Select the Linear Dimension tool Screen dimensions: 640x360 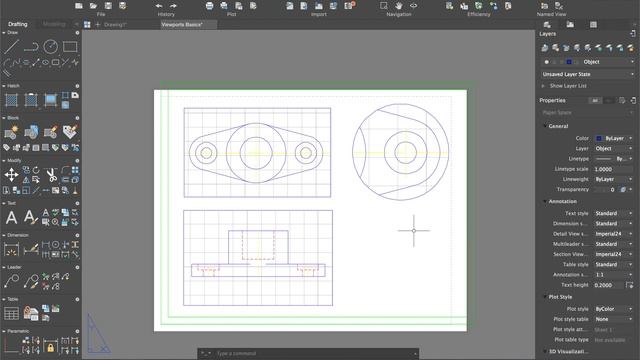[x=11, y=249]
